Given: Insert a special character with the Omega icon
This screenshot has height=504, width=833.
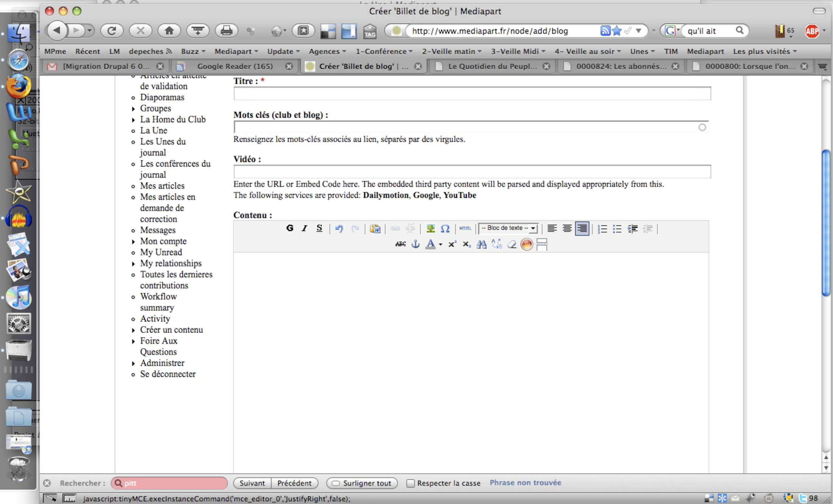Looking at the screenshot, I should (x=445, y=229).
